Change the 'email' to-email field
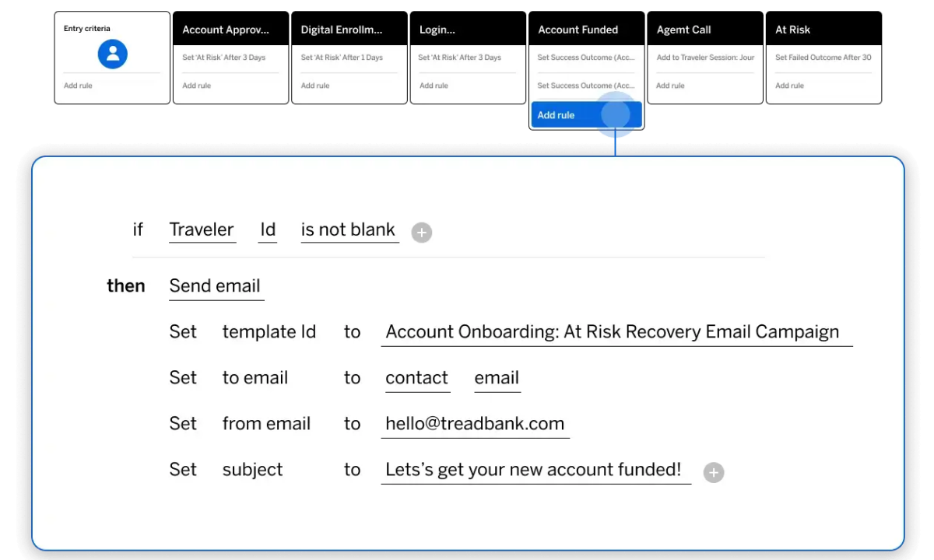 pyautogui.click(x=497, y=378)
